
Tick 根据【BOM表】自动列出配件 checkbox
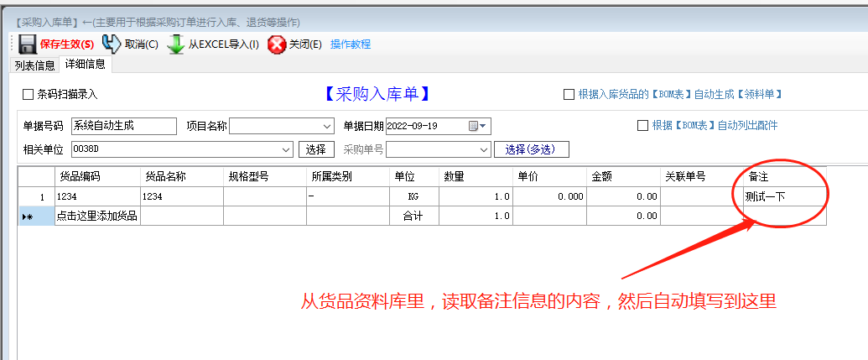click(642, 126)
